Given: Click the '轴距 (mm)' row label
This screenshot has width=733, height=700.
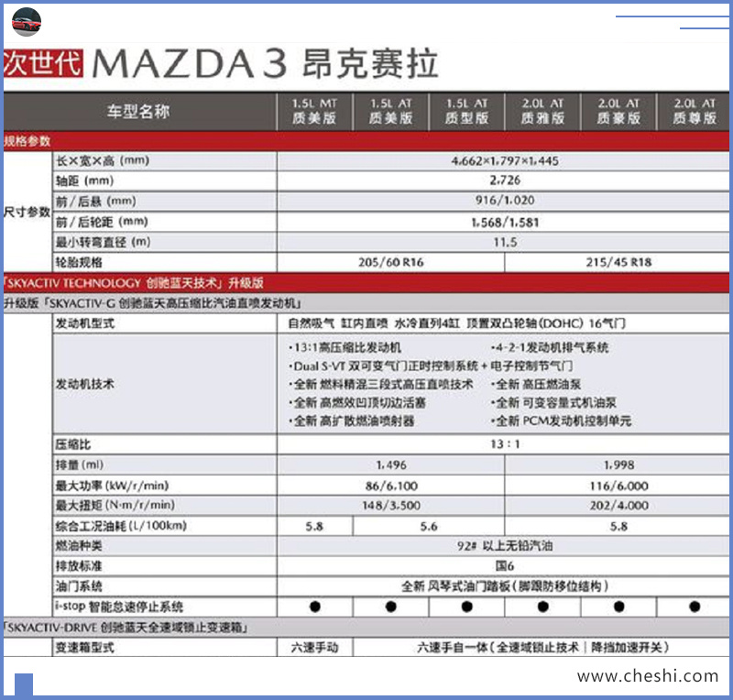Looking at the screenshot, I should click(84, 181).
